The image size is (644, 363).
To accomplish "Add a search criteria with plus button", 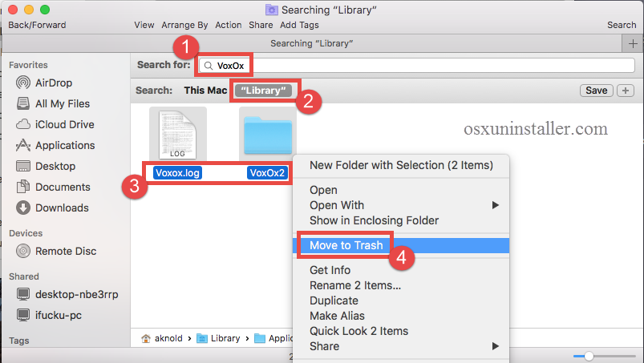I will point(626,91).
